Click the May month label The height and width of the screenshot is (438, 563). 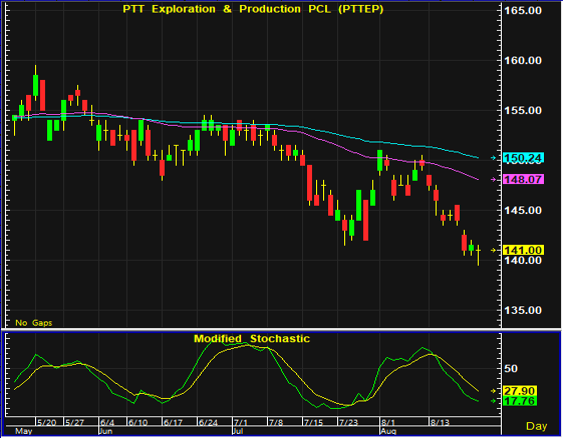pos(24,431)
